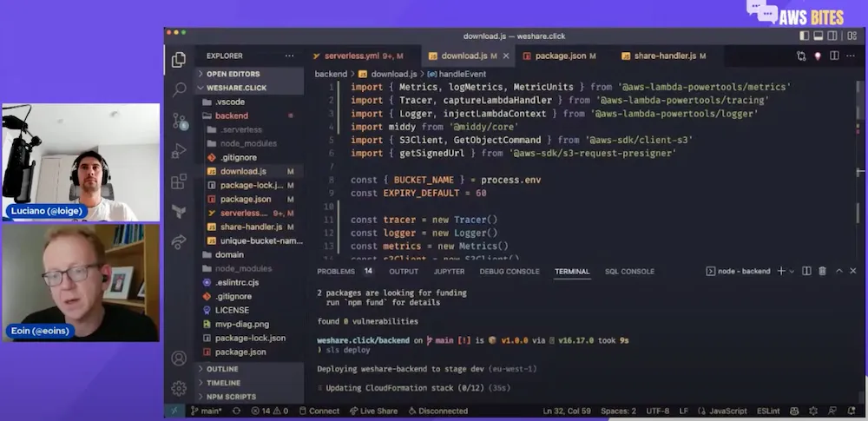Split the editor right
The image size is (868, 421).
(x=834, y=56)
